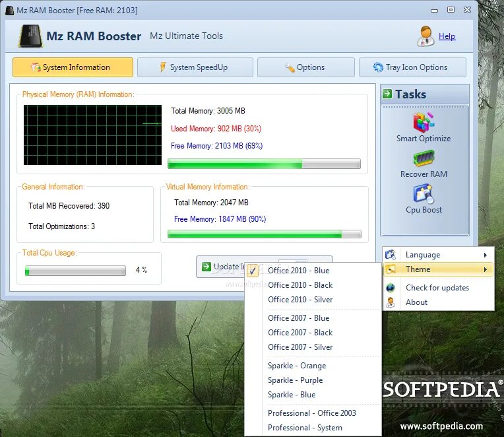The width and height of the screenshot is (504, 437).
Task: Select Check for updates menu entry
Action: [439, 287]
